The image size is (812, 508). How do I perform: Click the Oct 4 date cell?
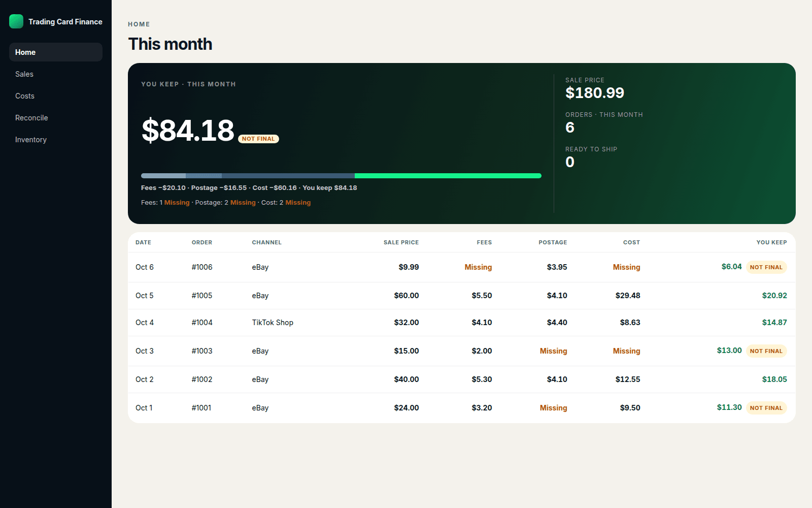145,323
